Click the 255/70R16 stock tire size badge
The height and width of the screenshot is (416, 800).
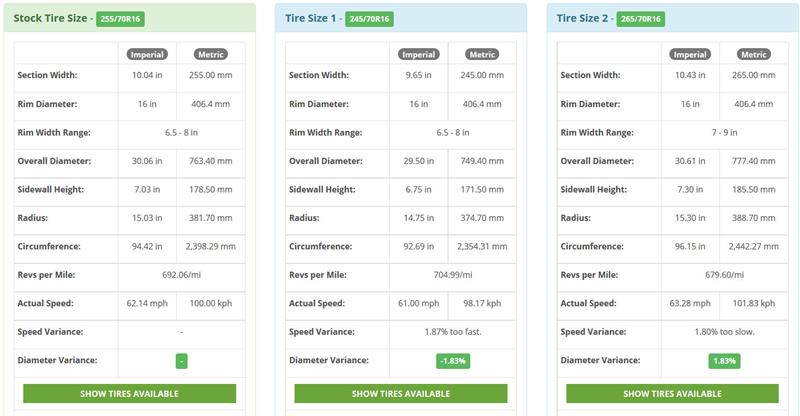[120, 19]
